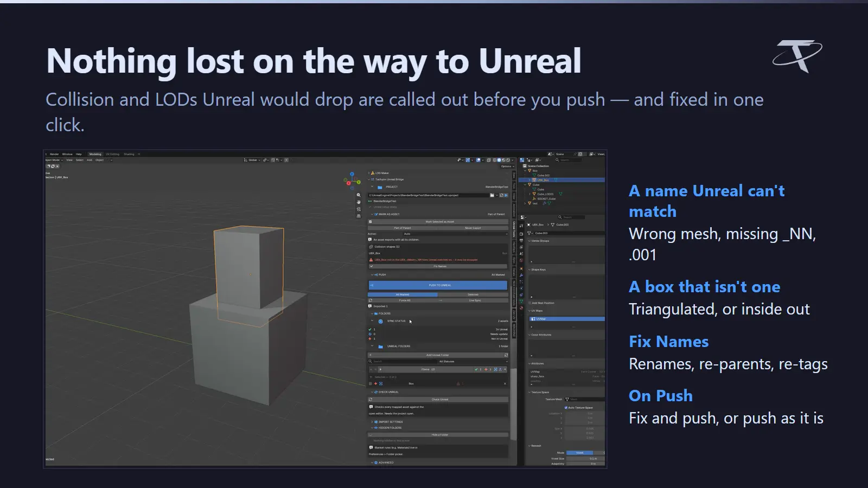The width and height of the screenshot is (868, 488).
Task: Select the UVMap entry in UV Maps
Action: click(x=567, y=319)
